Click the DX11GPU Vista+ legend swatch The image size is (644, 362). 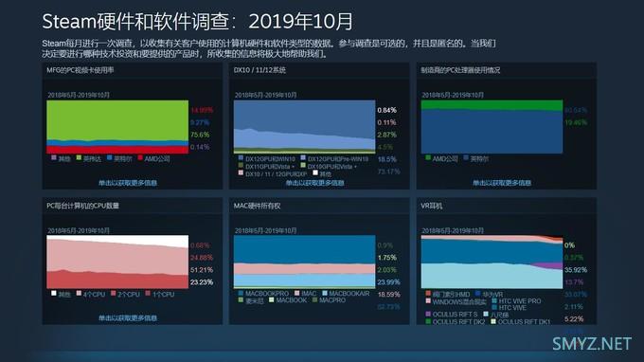[x=241, y=165]
